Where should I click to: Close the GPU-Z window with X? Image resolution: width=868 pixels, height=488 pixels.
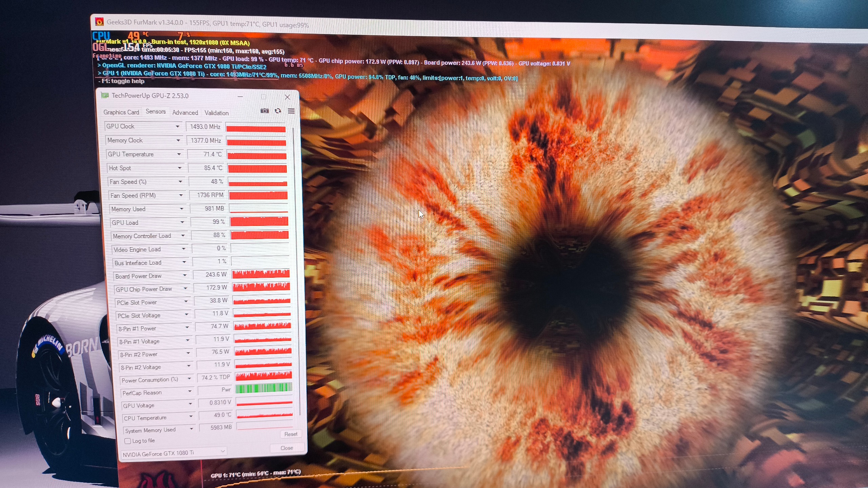click(287, 97)
